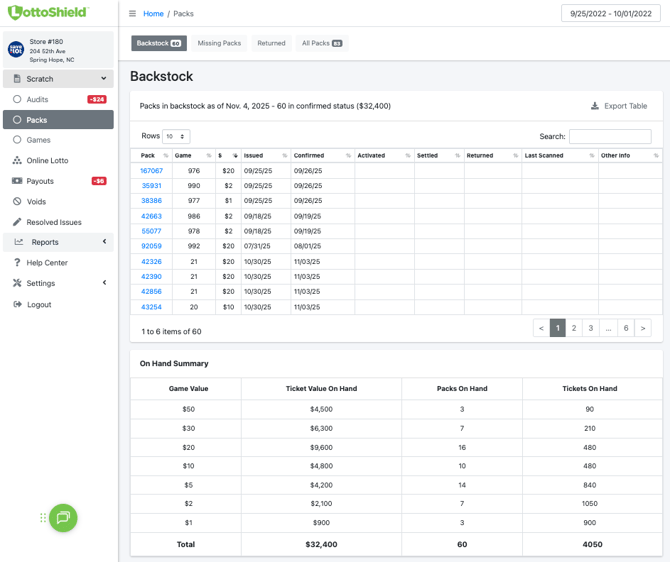Image resolution: width=670 pixels, height=562 pixels.
Task: Click the Store #180 logo badge
Action: pyautogui.click(x=16, y=50)
